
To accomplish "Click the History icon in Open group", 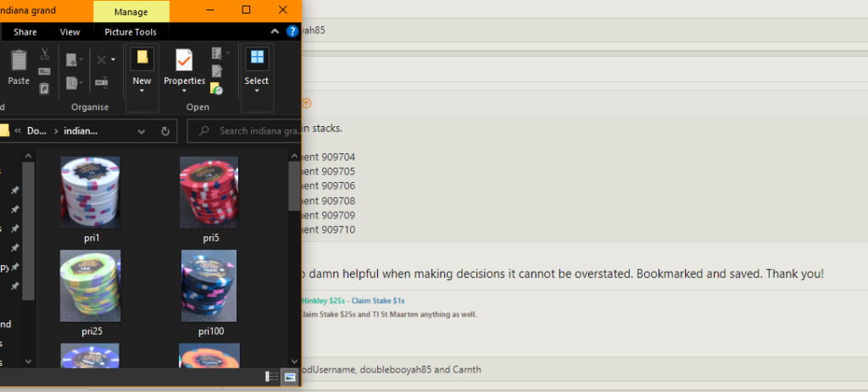I will pyautogui.click(x=217, y=87).
